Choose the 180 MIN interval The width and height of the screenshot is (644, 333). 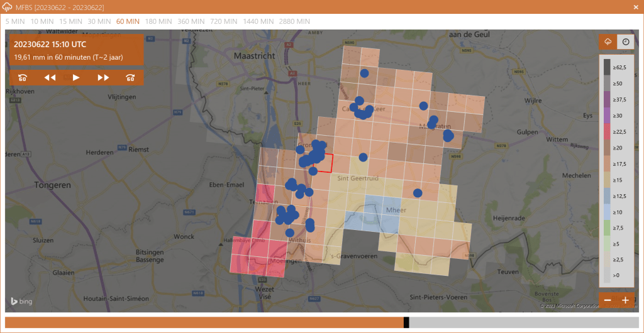158,21
